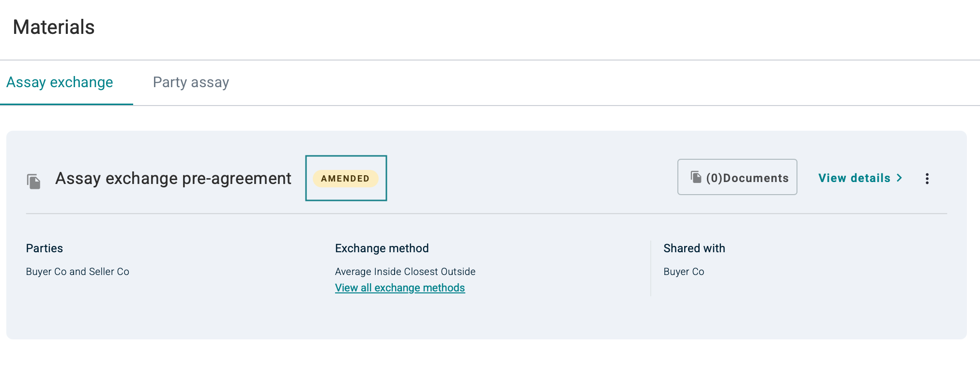Click the file icon inside the Documents button
The image size is (980, 366).
coord(696,177)
